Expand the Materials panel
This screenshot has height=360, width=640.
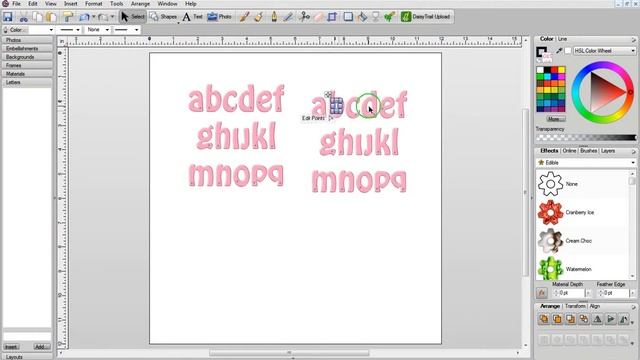27,74
